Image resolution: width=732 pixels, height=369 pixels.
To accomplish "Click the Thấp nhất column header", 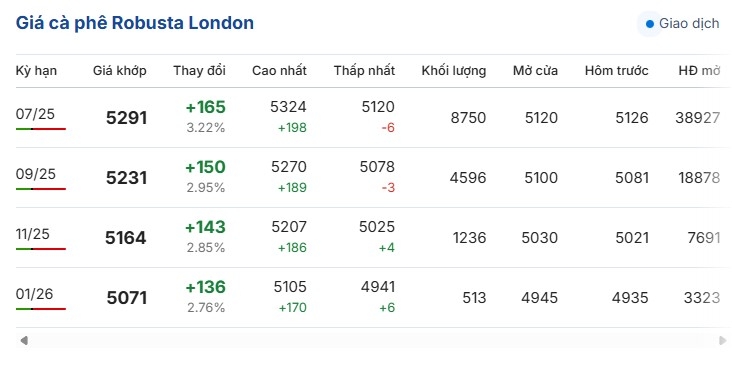I will tap(364, 71).
